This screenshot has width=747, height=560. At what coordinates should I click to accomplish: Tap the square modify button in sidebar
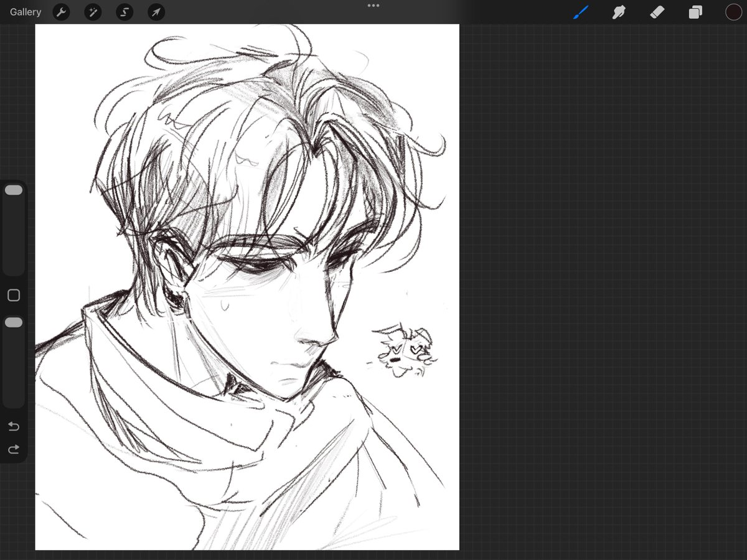pyautogui.click(x=14, y=296)
